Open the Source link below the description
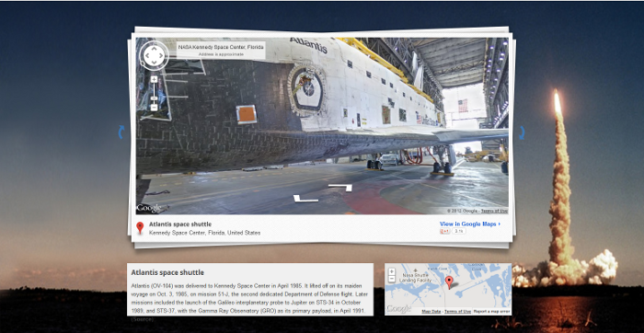The width and height of the screenshot is (644, 333). point(143,319)
